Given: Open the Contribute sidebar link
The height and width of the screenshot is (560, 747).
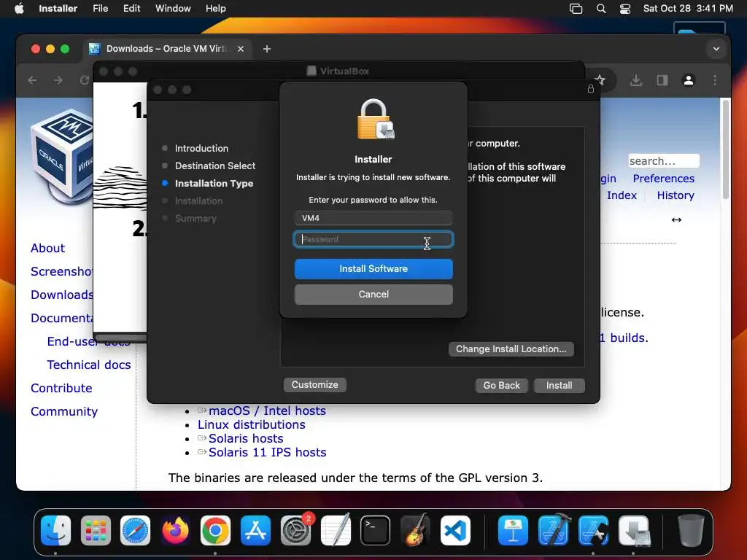Looking at the screenshot, I should (x=61, y=388).
